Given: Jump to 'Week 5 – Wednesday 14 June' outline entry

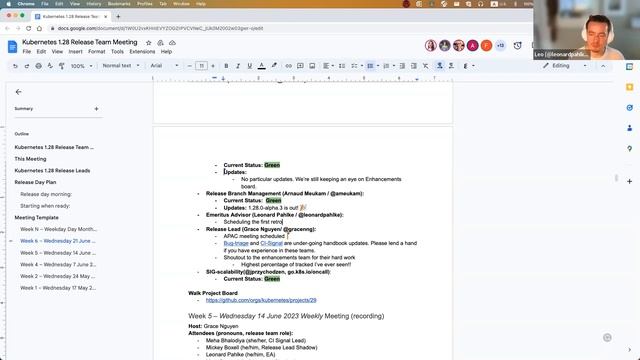Looking at the screenshot, I should (x=58, y=253).
